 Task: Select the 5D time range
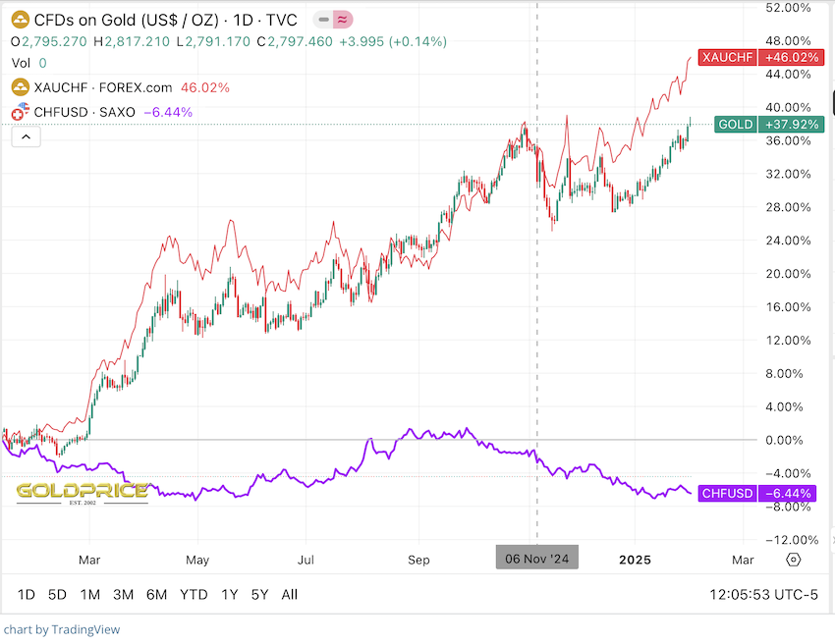click(58, 595)
